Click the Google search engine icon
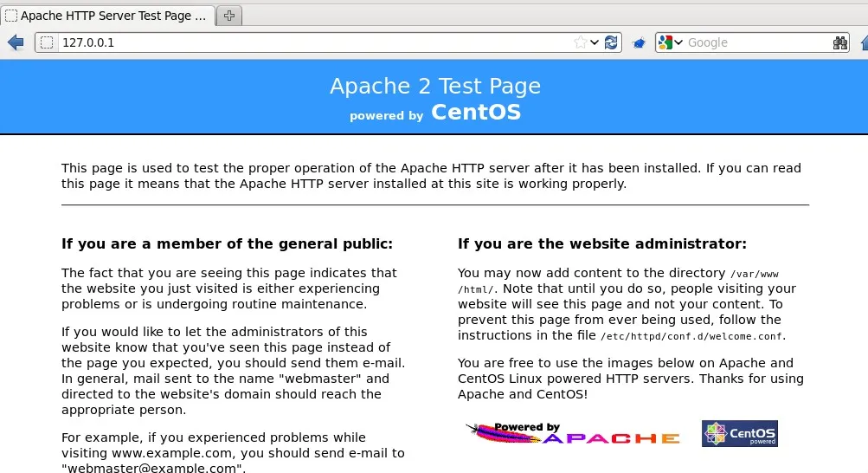This screenshot has height=473, width=868. click(665, 42)
